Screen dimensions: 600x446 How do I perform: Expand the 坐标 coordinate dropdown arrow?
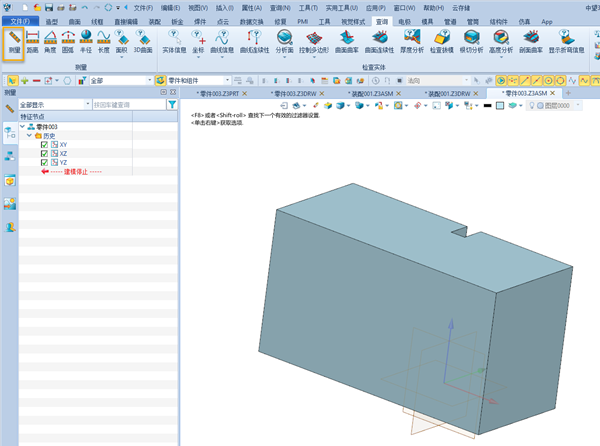coord(198,57)
